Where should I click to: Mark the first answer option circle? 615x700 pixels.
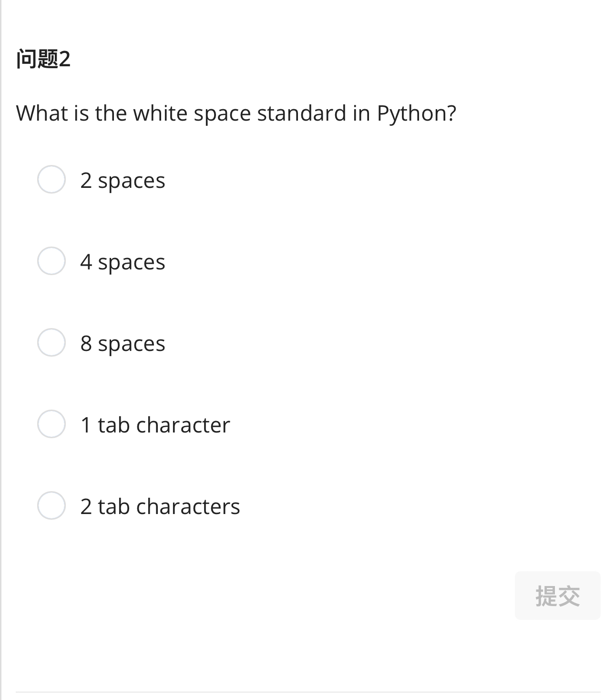coord(51,180)
